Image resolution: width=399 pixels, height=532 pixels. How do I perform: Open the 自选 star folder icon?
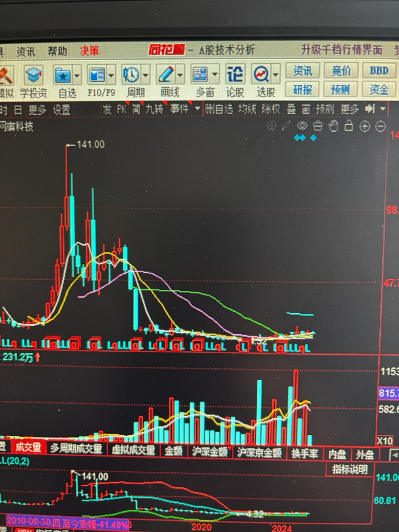tap(63, 75)
